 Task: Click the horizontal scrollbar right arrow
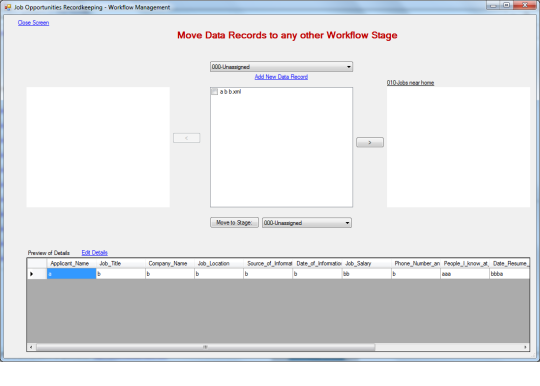pos(526,347)
